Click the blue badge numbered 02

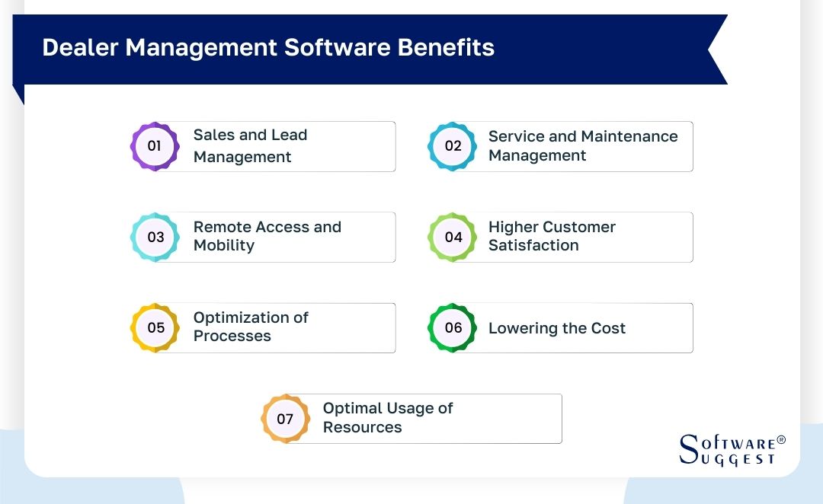pos(453,145)
